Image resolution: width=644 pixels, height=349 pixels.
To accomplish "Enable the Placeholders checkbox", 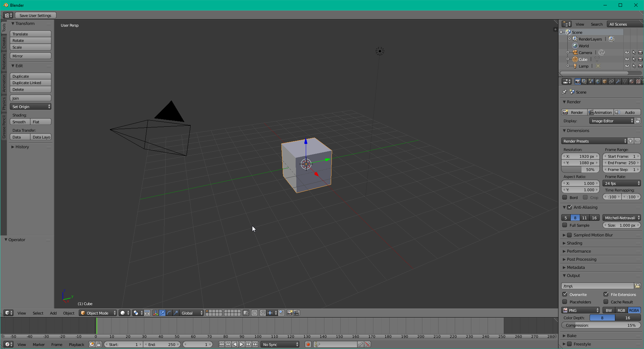I will [565, 302].
